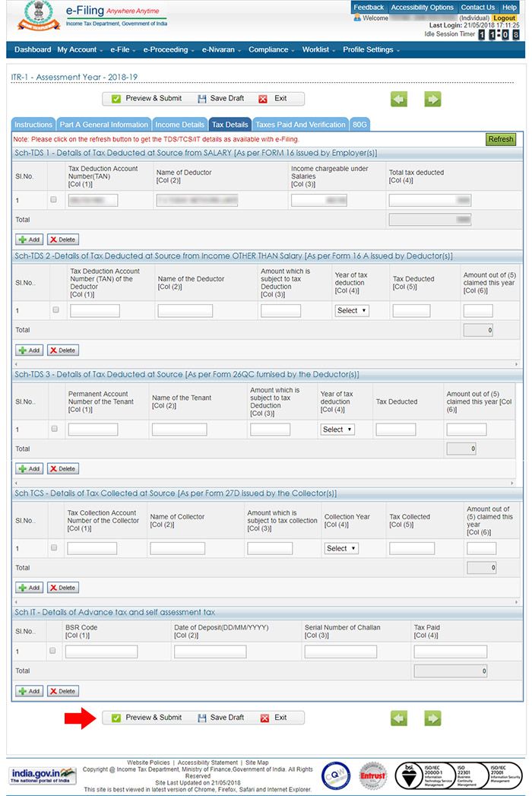Add a row in Sch-TDS 1

[x=30, y=239]
